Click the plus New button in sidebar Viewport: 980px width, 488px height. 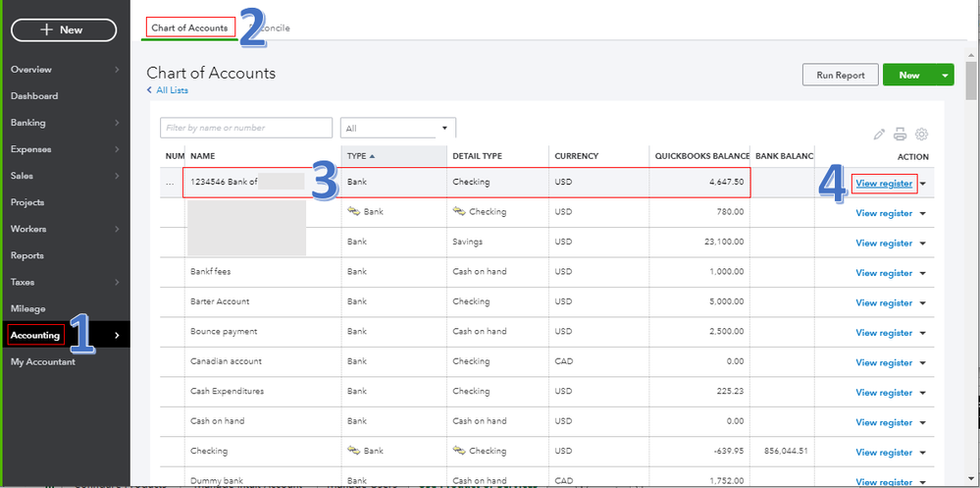coord(61,29)
